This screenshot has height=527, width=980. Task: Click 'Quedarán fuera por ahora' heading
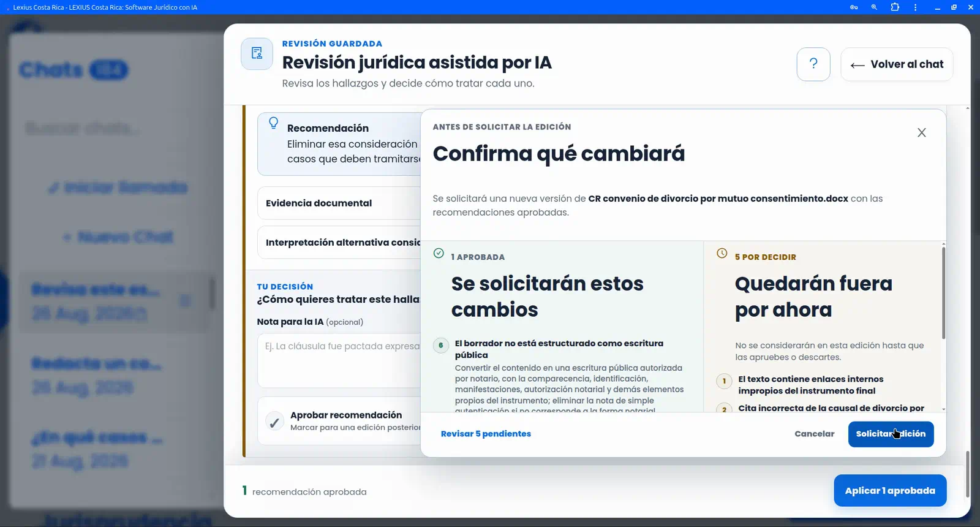[x=813, y=297]
